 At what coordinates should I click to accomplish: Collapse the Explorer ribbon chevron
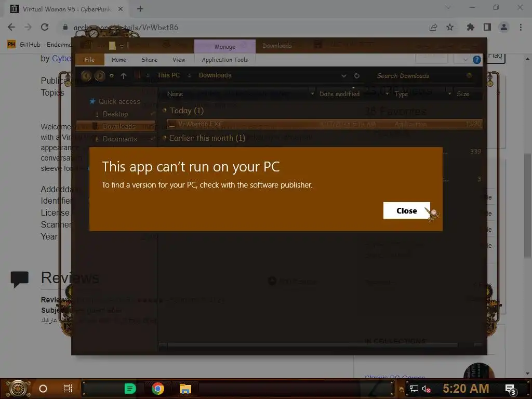[465, 60]
